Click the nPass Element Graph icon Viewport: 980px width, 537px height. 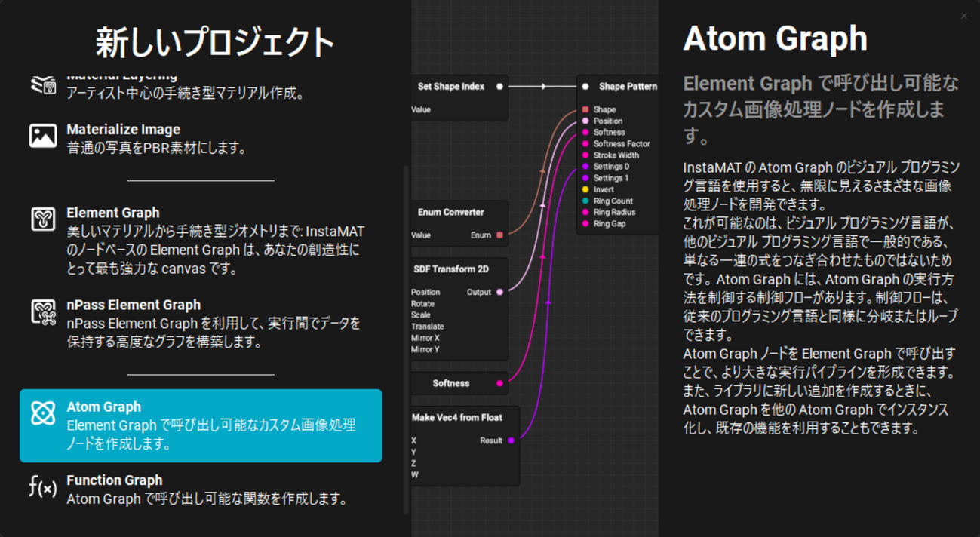[43, 311]
